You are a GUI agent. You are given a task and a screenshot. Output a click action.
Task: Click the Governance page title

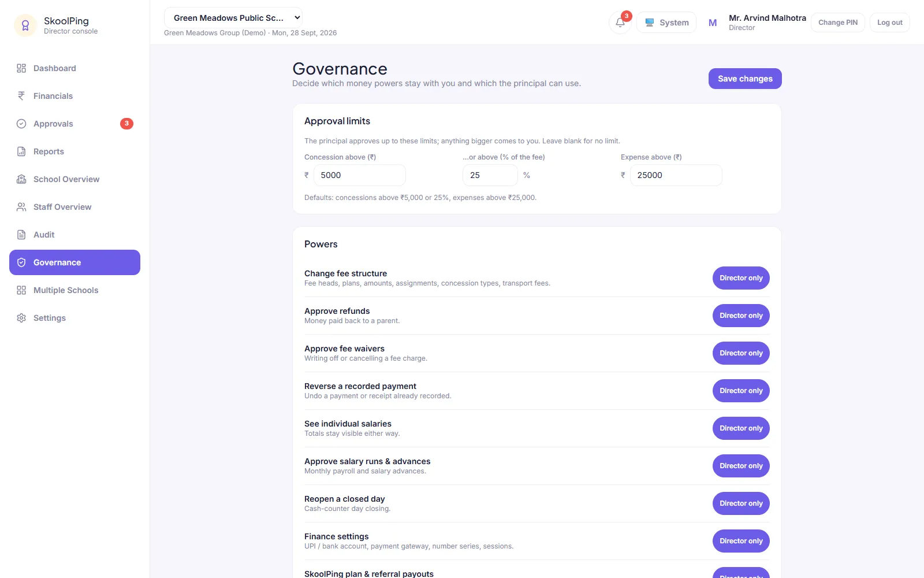coord(340,69)
